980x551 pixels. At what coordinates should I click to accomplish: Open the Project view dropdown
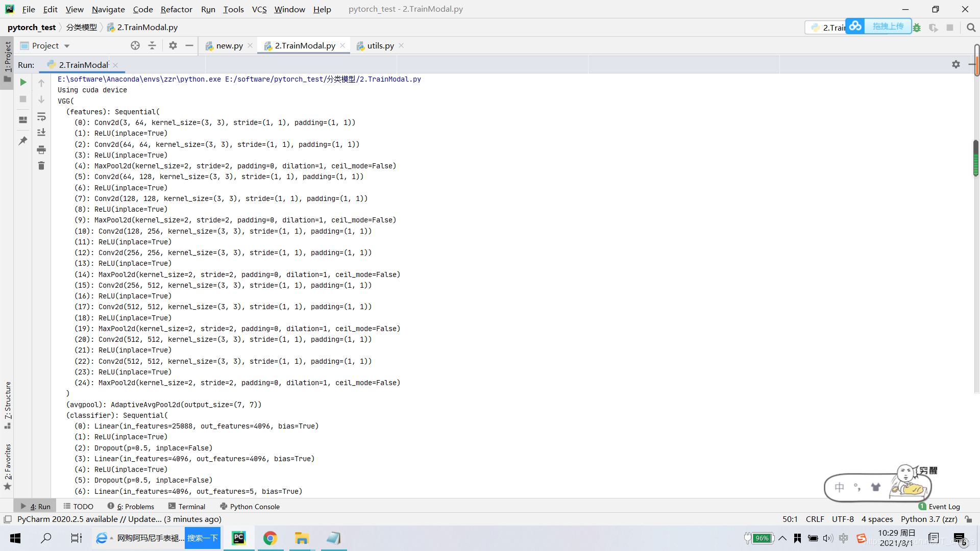click(x=67, y=46)
